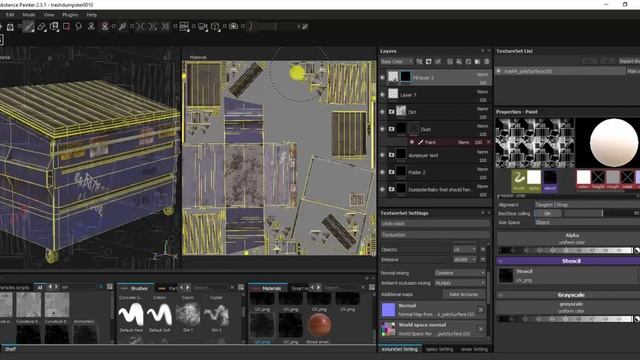Switch to the Display Settings tab
This screenshot has height=360, width=640.
[x=439, y=349]
